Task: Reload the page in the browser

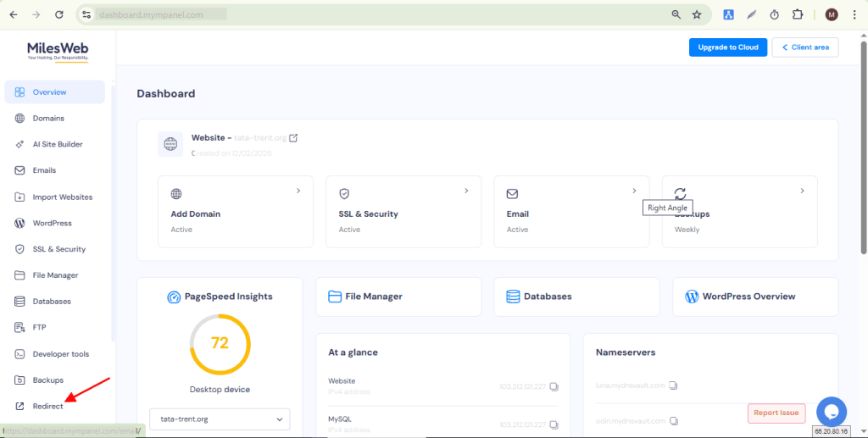Action: coord(58,14)
